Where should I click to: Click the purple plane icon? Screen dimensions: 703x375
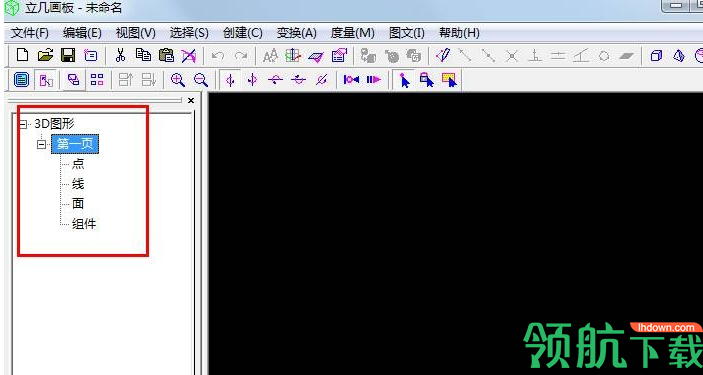click(316, 56)
